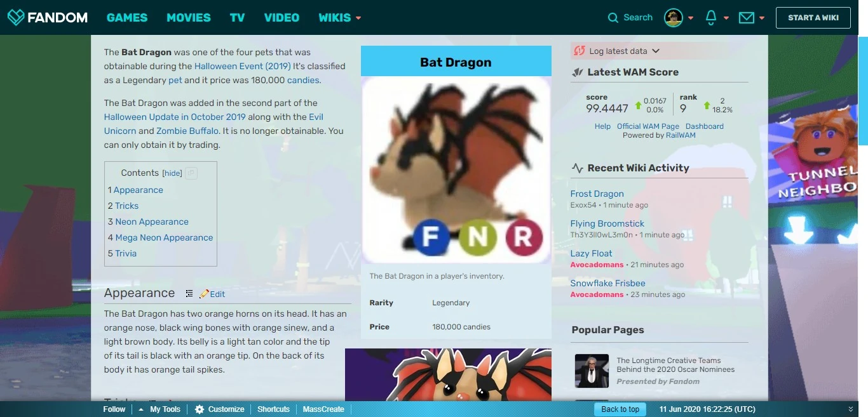This screenshot has width=868, height=417.
Task: Click the red Log latest data refresh icon
Action: coord(579,51)
